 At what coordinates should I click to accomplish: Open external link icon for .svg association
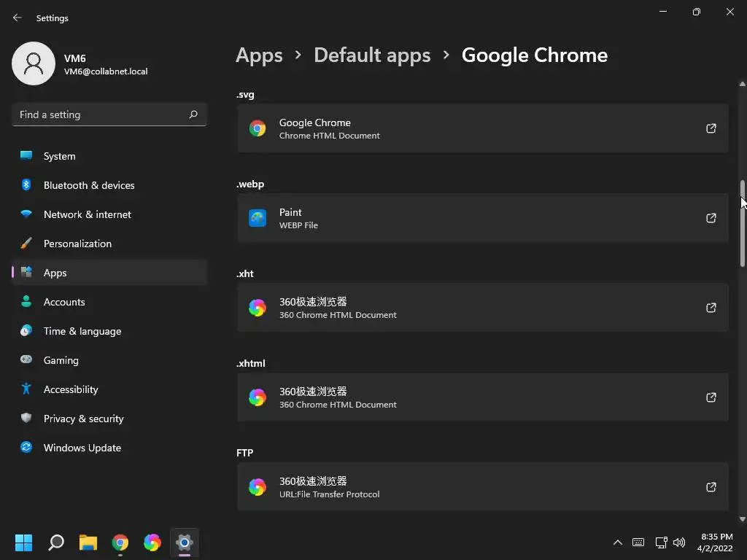711,128
